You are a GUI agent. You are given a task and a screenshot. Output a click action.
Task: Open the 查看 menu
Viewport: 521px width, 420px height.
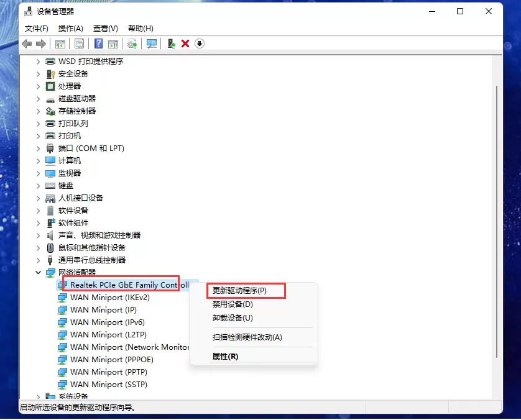click(x=103, y=28)
